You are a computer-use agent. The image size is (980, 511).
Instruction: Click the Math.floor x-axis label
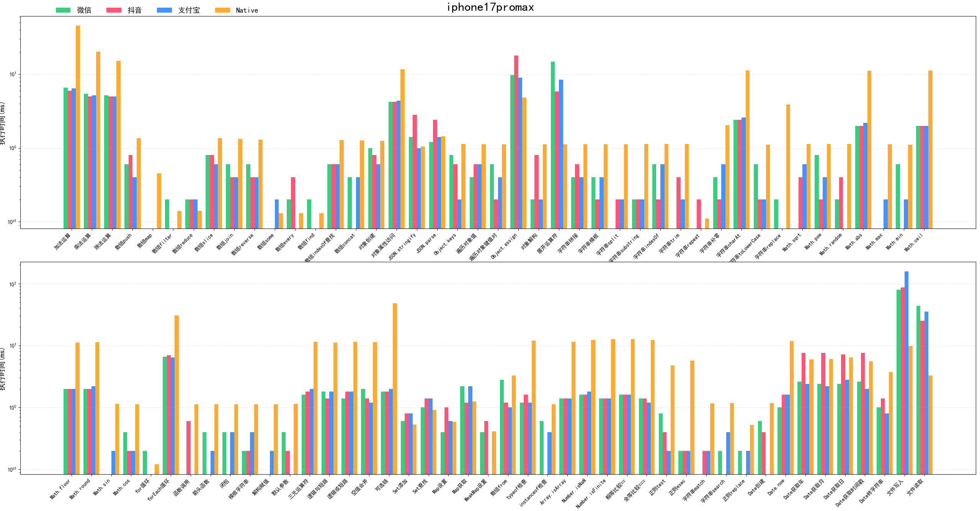click(x=60, y=489)
